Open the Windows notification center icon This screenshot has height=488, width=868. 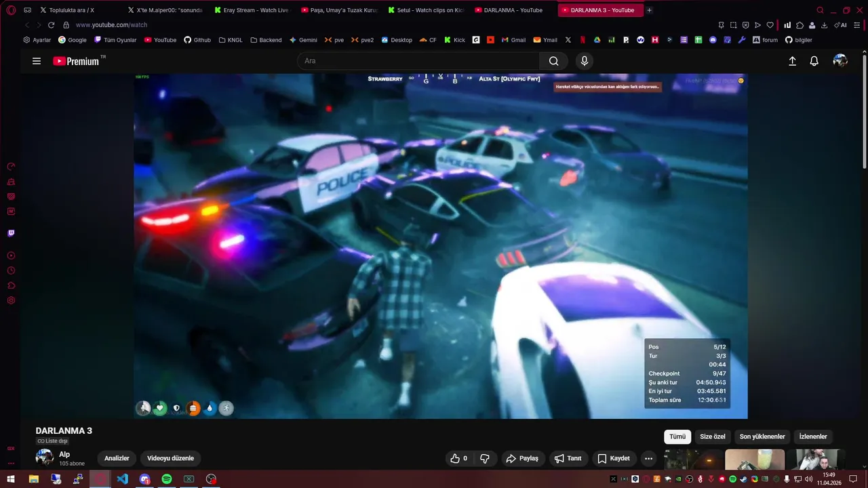[x=853, y=479]
